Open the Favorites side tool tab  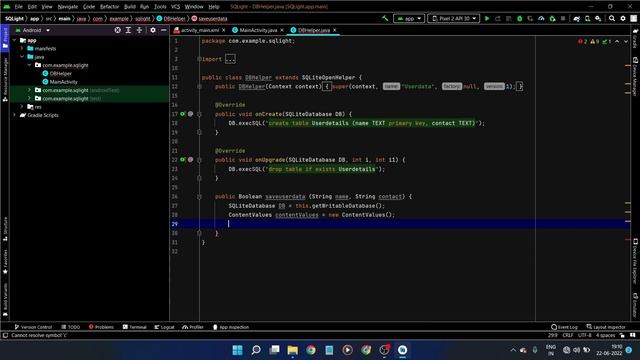pyautogui.click(x=5, y=261)
